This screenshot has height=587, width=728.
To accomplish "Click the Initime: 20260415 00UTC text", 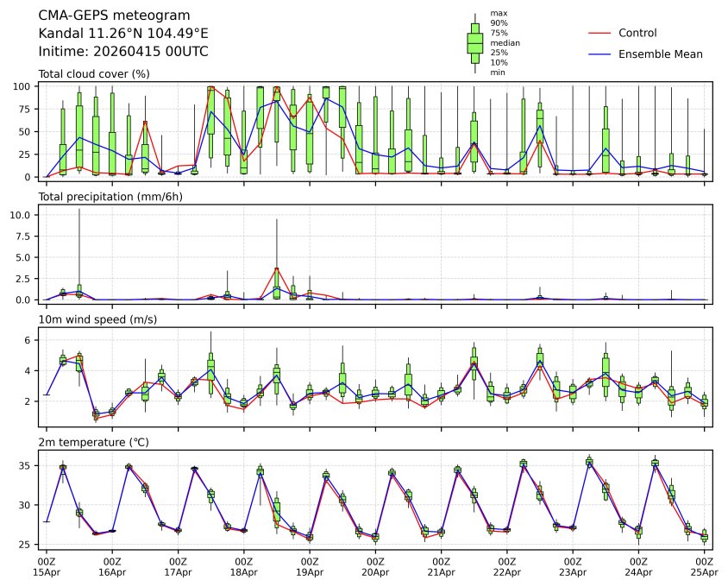I will [123, 51].
